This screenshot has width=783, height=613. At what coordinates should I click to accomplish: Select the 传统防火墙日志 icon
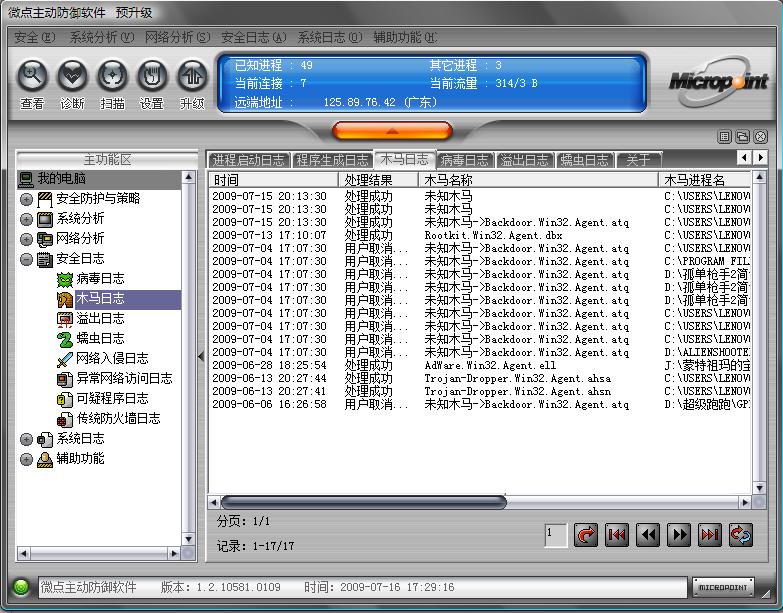coord(65,419)
